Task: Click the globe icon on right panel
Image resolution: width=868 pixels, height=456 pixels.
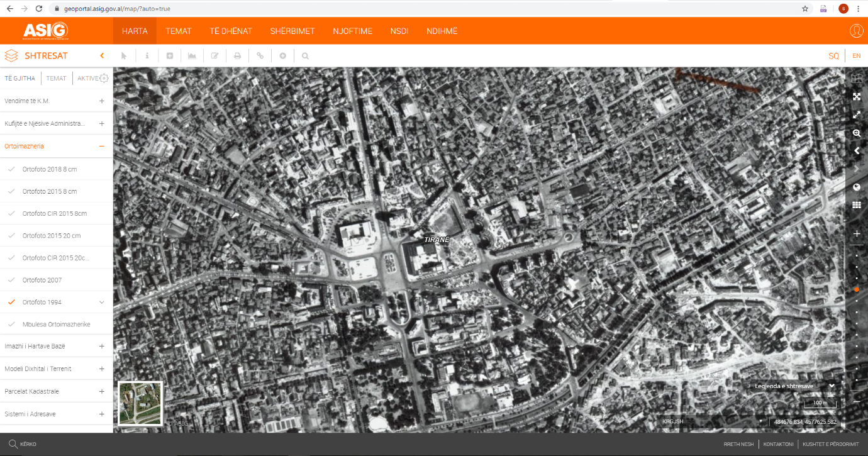Action: [x=856, y=187]
